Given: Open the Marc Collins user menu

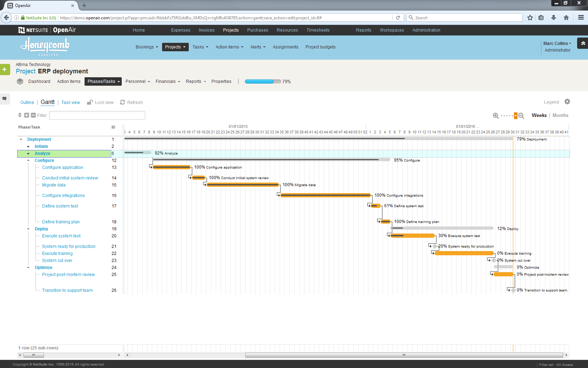Looking at the screenshot, I should click(x=557, y=44).
